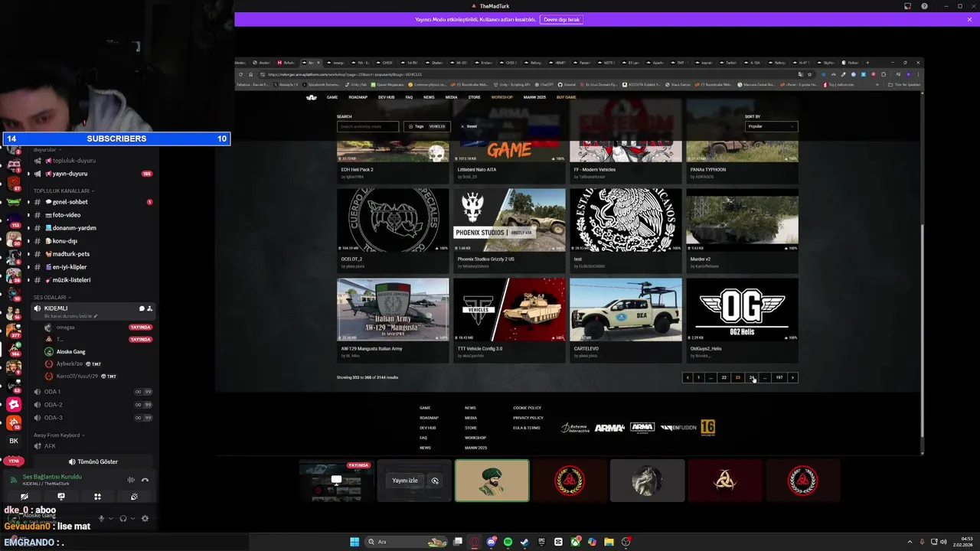
Task: Join the ODA-3 voice channel
Action: pyautogui.click(x=92, y=418)
